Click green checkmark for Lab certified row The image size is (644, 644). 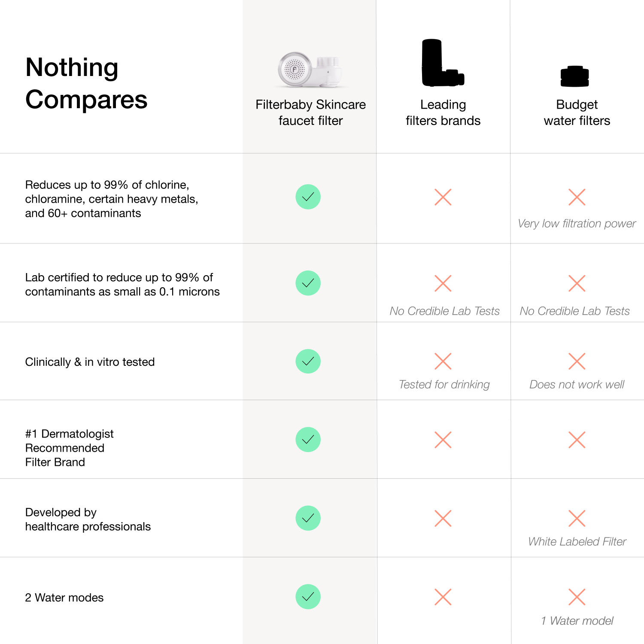point(308,283)
